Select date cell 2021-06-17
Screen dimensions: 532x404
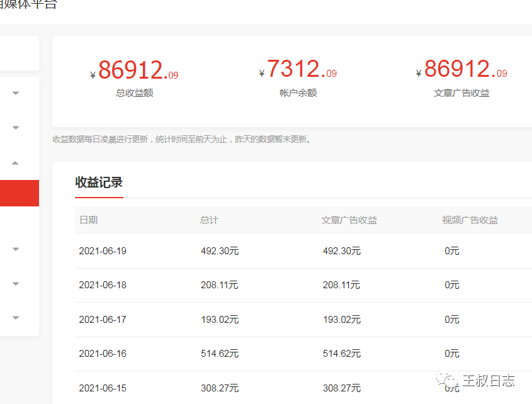coord(103,320)
